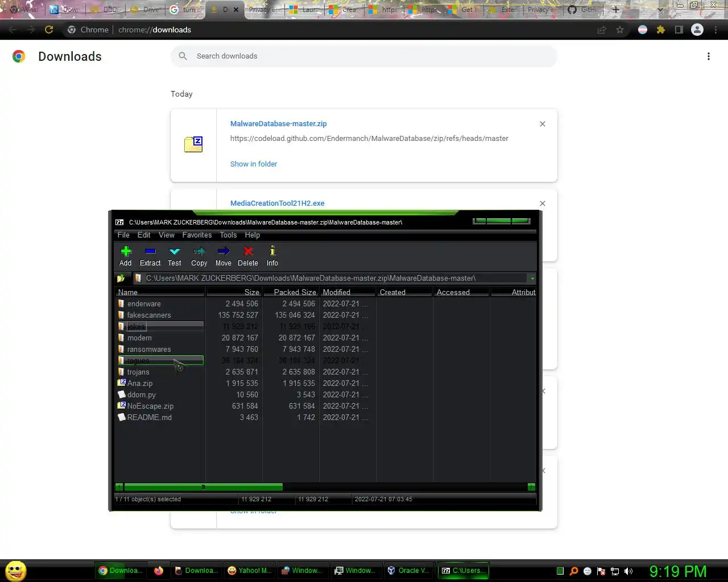Open the Downloads page three-dot menu

pyautogui.click(x=708, y=56)
